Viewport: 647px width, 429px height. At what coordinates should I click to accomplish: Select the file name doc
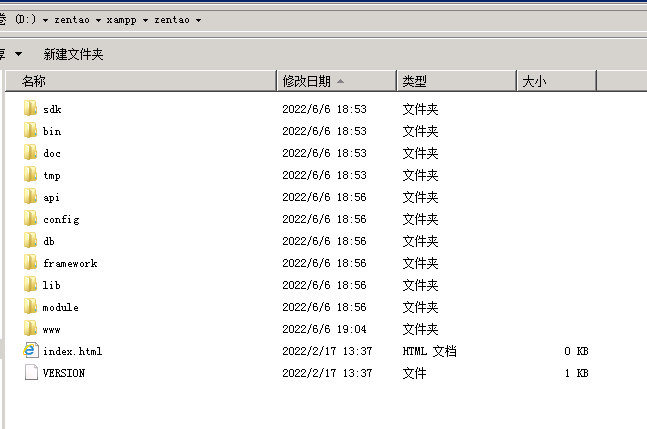[52, 153]
